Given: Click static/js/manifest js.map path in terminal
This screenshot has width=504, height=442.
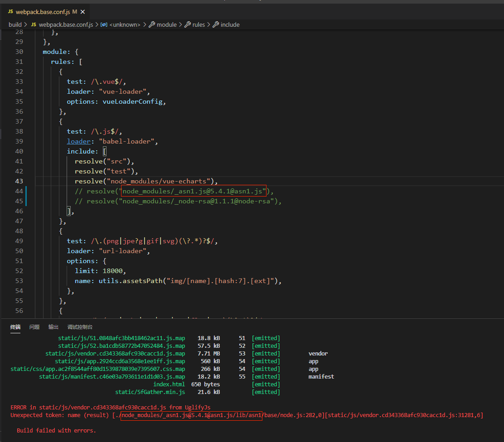Looking at the screenshot, I should (112, 377).
